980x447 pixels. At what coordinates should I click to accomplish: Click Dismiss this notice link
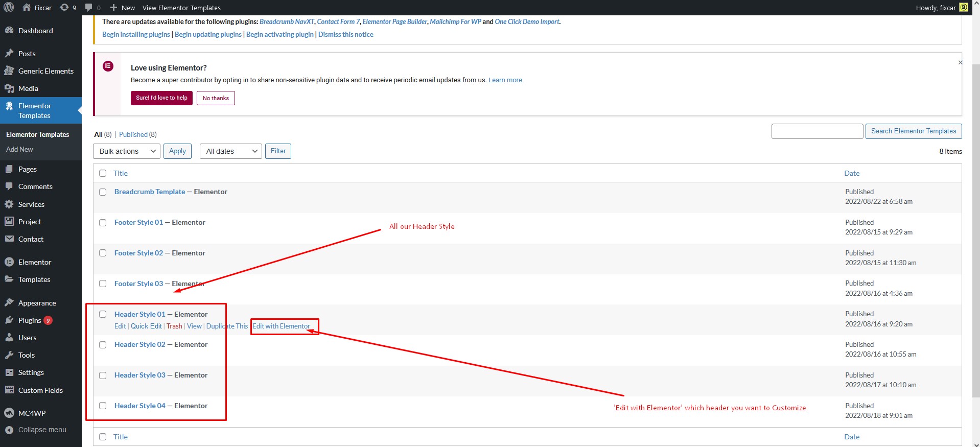pyautogui.click(x=346, y=34)
